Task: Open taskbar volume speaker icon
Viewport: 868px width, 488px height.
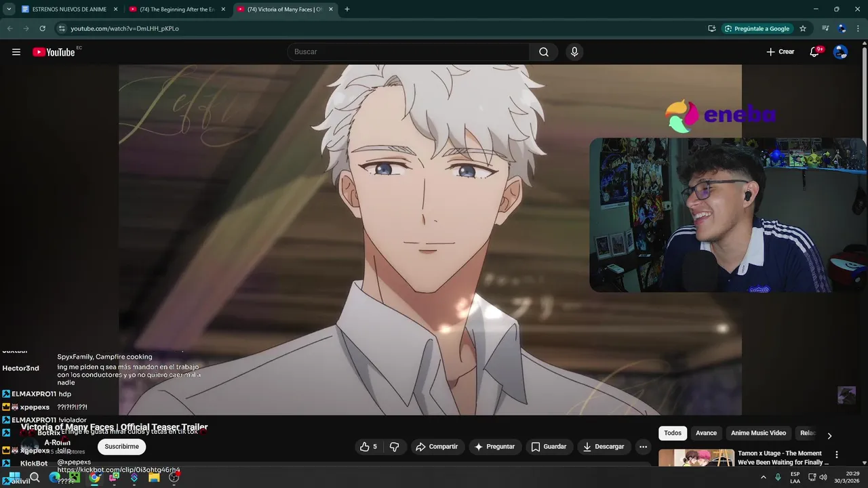Action: [823, 477]
